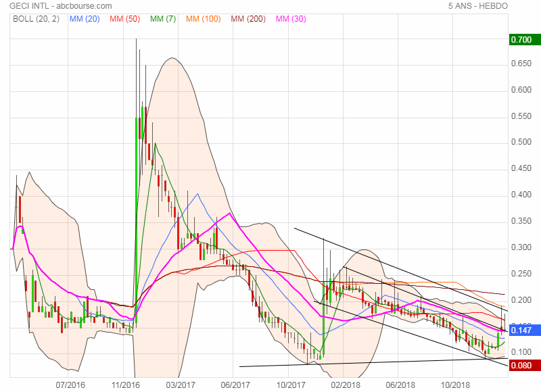Click the 0.550 price axis label
The height and width of the screenshot is (392, 541).
coord(521,116)
